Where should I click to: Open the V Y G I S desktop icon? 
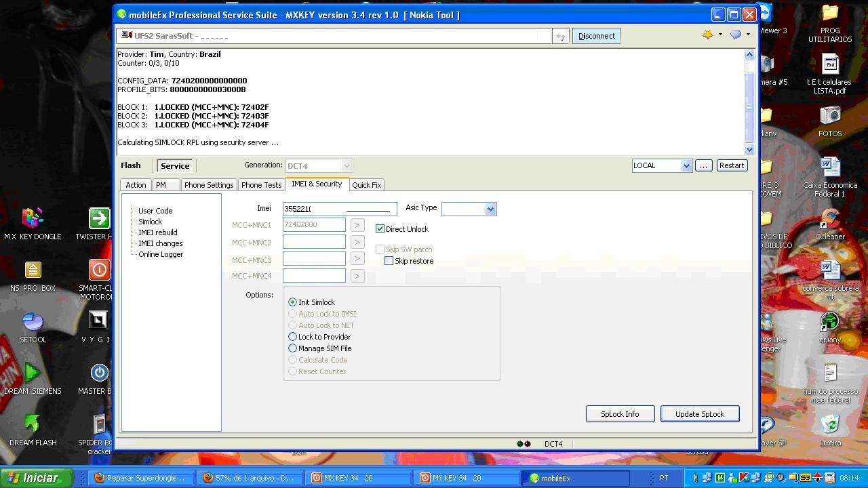pyautogui.click(x=98, y=327)
